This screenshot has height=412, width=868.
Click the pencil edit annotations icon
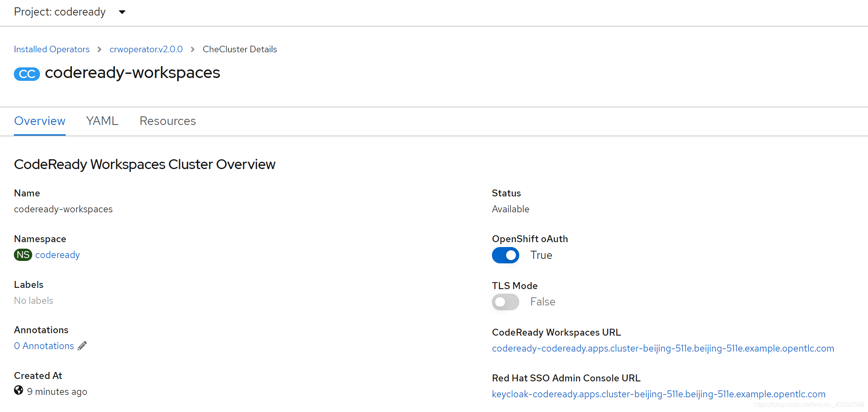click(x=82, y=346)
